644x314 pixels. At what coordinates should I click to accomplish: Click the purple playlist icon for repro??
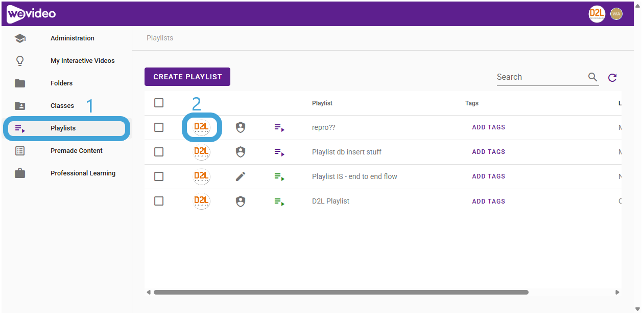[x=279, y=128]
